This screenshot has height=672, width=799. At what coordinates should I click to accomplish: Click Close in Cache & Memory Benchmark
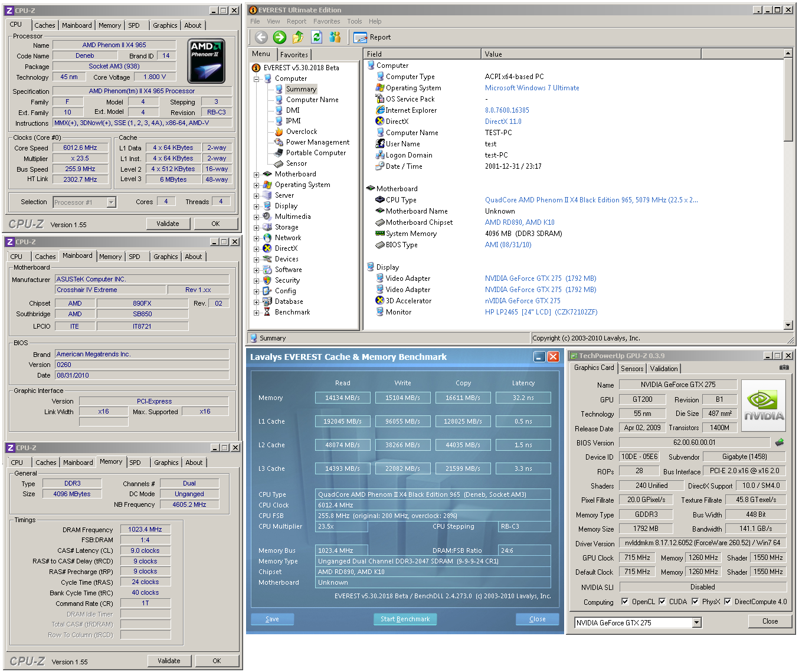(x=537, y=619)
